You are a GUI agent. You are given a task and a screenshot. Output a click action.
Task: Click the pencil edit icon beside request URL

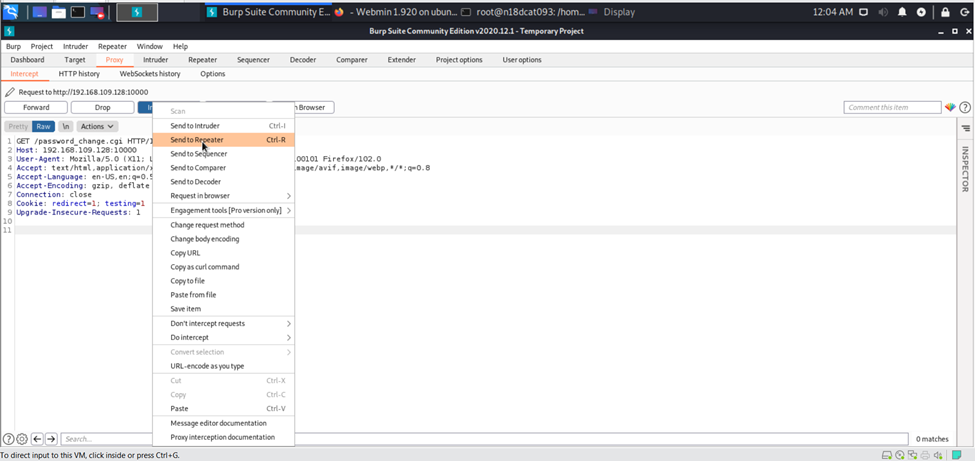click(x=10, y=92)
